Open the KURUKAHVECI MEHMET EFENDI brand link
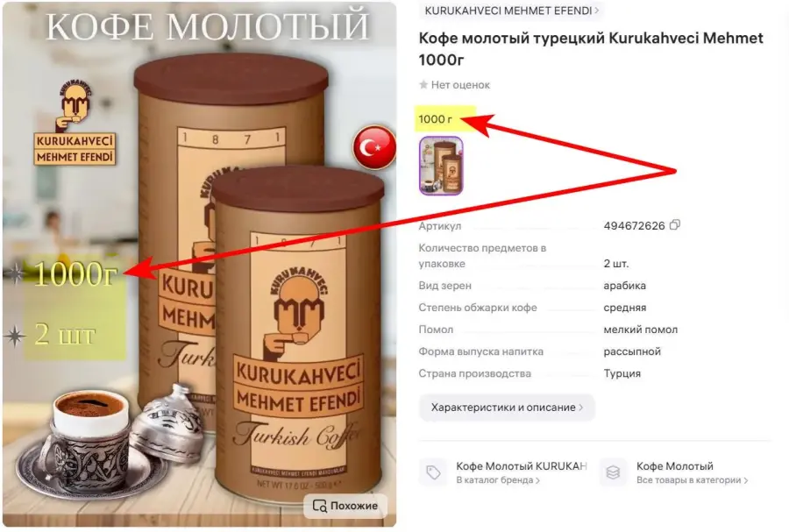This screenshot has height=532, width=789. tap(508, 11)
